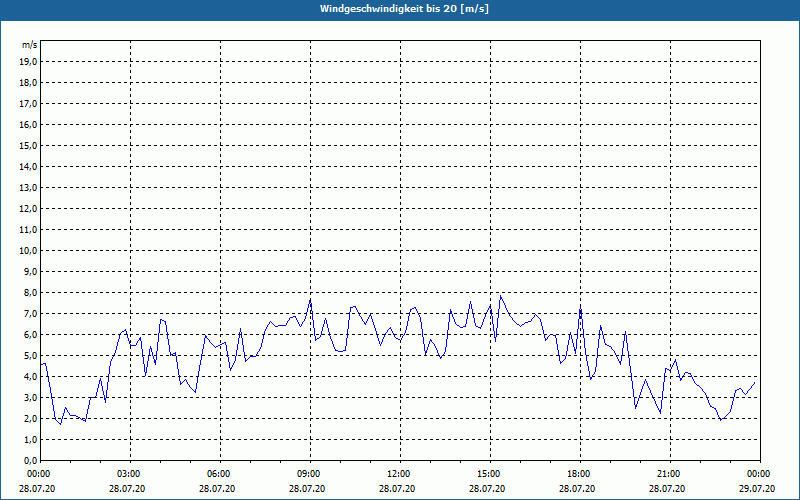The width and height of the screenshot is (800, 500).
Task: Click the 19,0 y-axis label
Action: (x=29, y=62)
